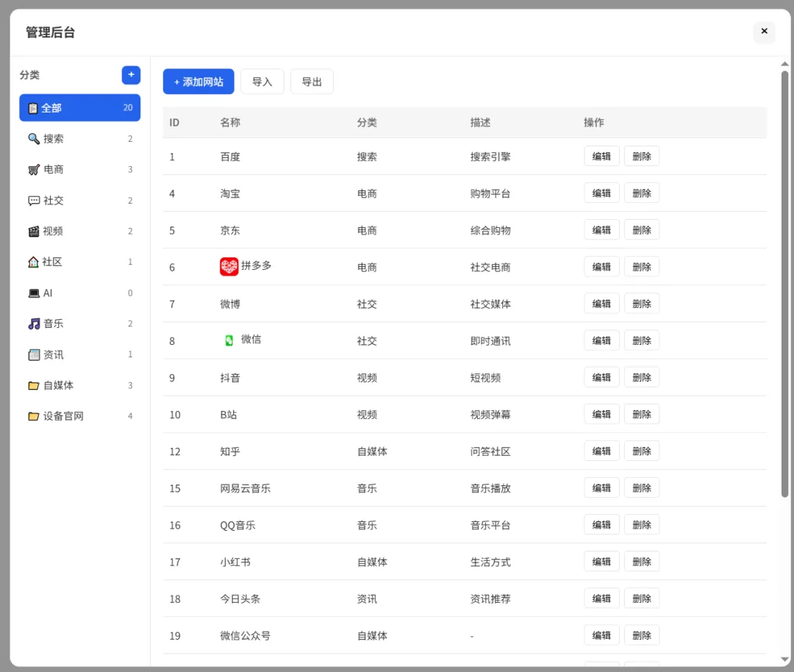Click the shopping cart icon beside 电商

(33, 170)
